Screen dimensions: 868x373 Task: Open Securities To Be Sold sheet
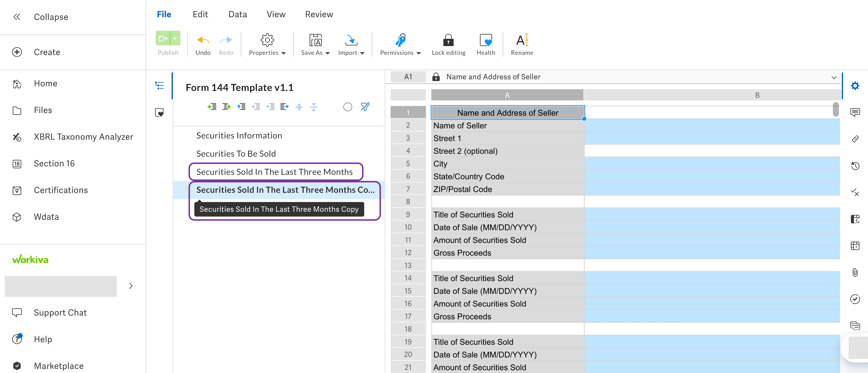point(236,154)
